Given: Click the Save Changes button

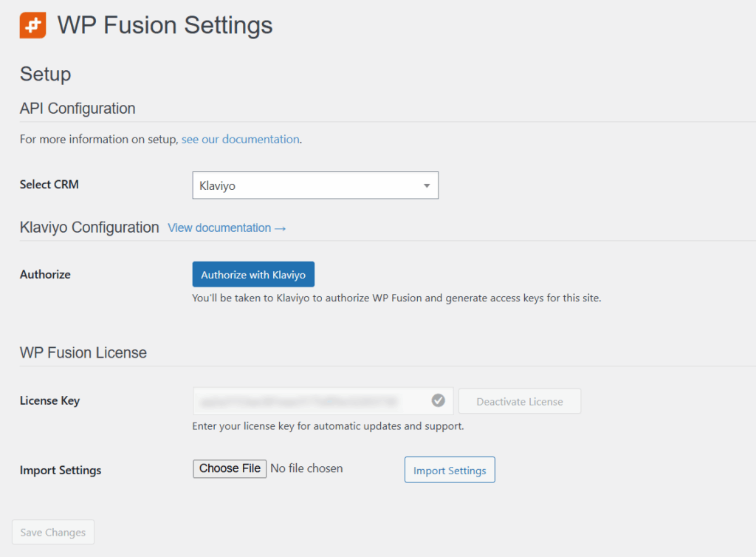Looking at the screenshot, I should point(52,532).
